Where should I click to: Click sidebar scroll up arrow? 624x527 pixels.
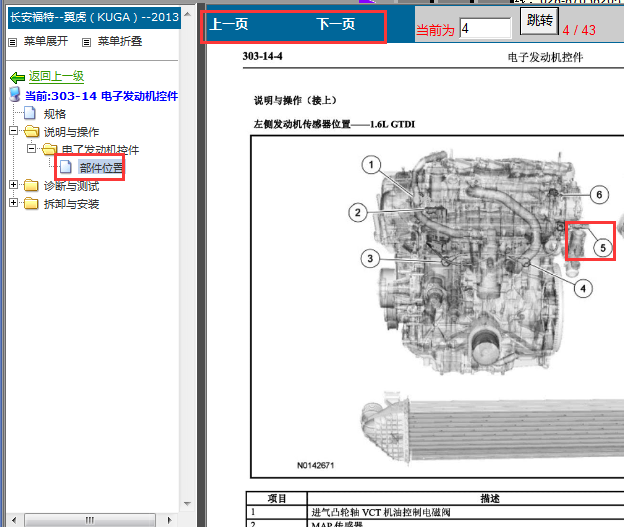click(x=187, y=14)
